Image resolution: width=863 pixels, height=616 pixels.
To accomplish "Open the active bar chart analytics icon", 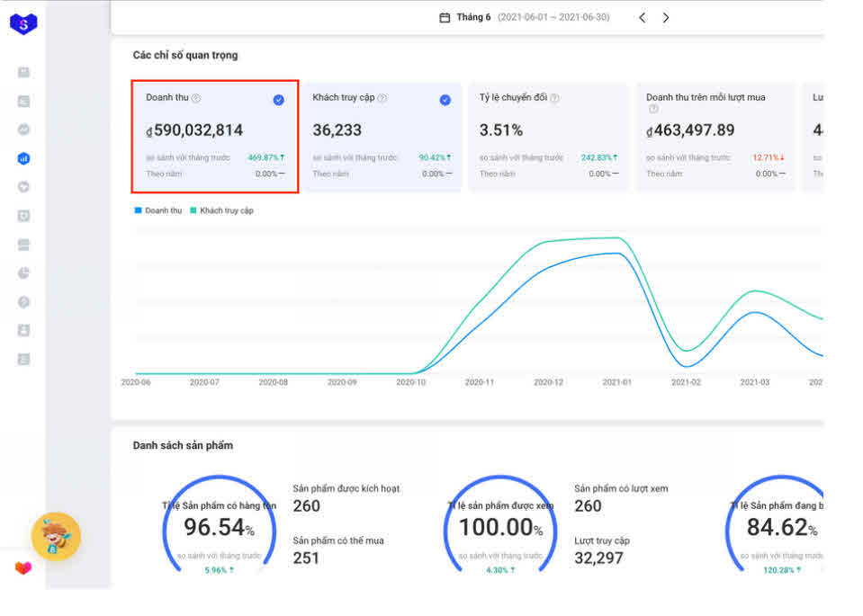I will (23, 158).
